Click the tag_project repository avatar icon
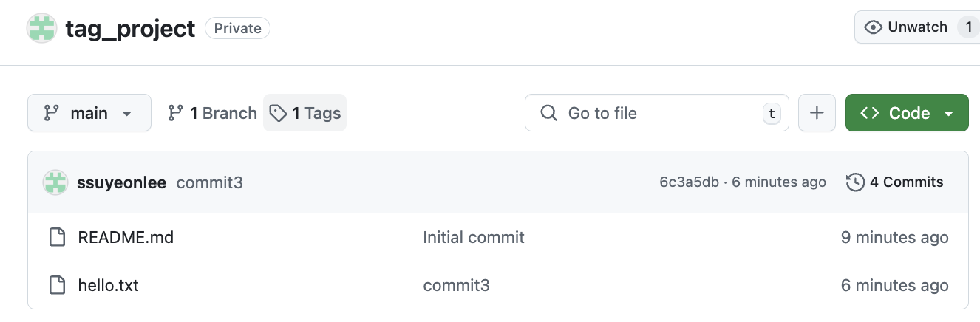 pyautogui.click(x=42, y=28)
